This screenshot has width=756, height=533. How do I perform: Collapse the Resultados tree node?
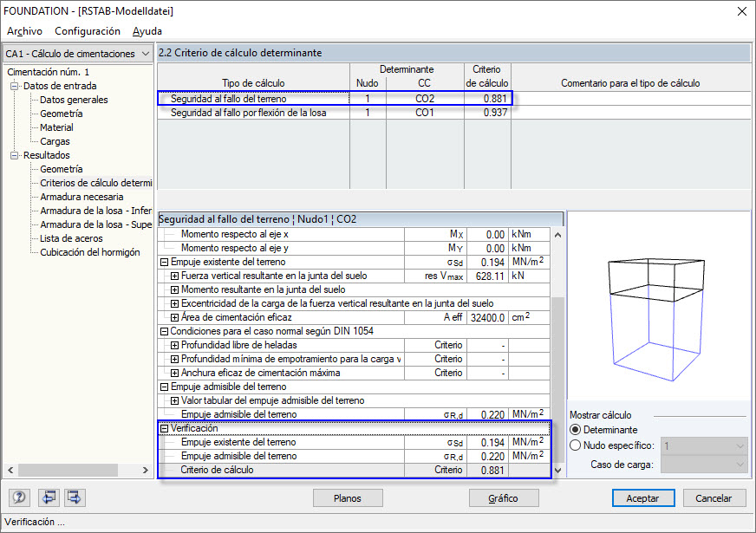click(15, 155)
